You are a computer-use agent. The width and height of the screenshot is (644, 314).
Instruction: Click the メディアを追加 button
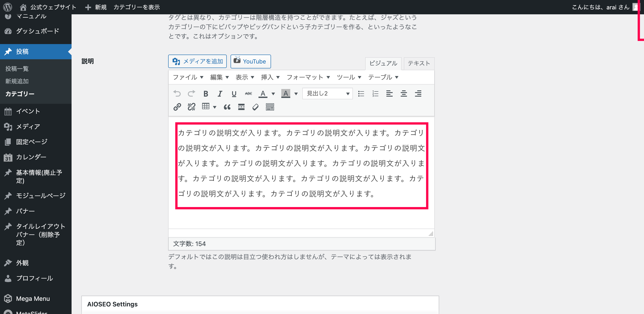[197, 61]
